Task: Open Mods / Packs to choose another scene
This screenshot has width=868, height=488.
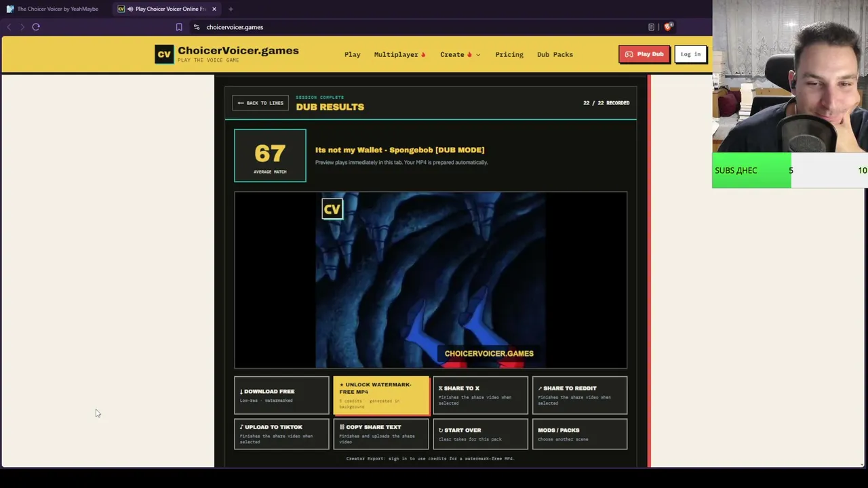Action: tap(580, 434)
